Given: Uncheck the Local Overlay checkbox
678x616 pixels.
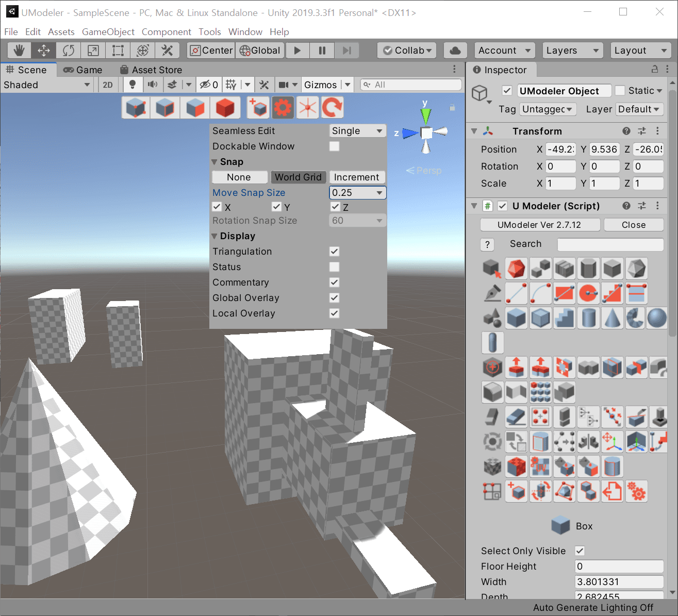Looking at the screenshot, I should click(335, 313).
